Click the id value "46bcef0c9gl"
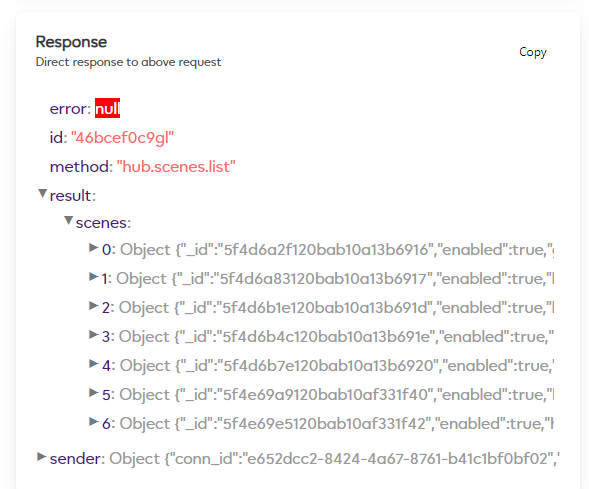Viewport: 589px width, 489px height. tap(122, 138)
